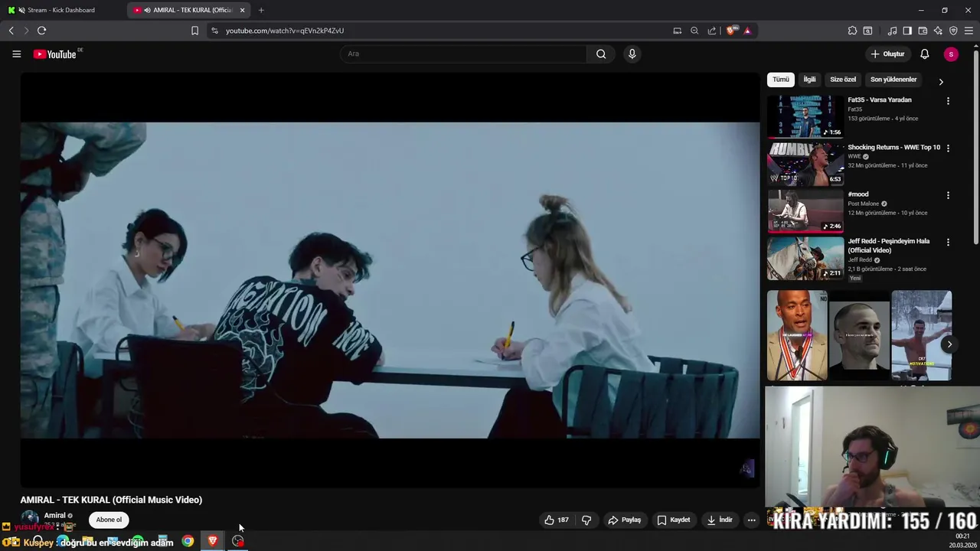The width and height of the screenshot is (980, 551).
Task: Open the bald man Shorts thumbnail
Action: [x=859, y=335]
